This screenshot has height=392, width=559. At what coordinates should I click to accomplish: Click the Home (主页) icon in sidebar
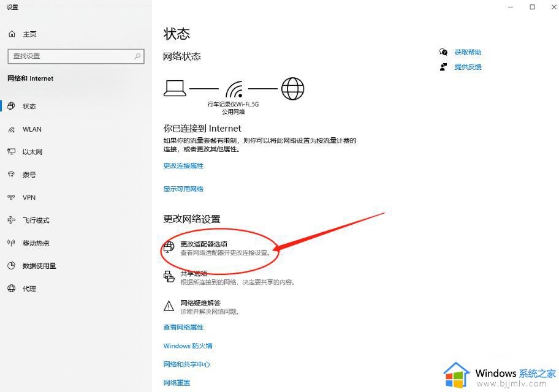pos(12,34)
